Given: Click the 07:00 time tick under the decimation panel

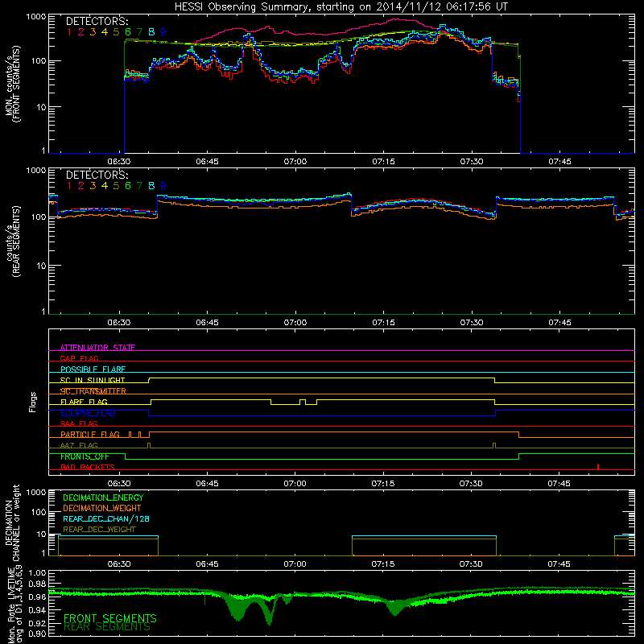Looking at the screenshot, I should 295,564.
